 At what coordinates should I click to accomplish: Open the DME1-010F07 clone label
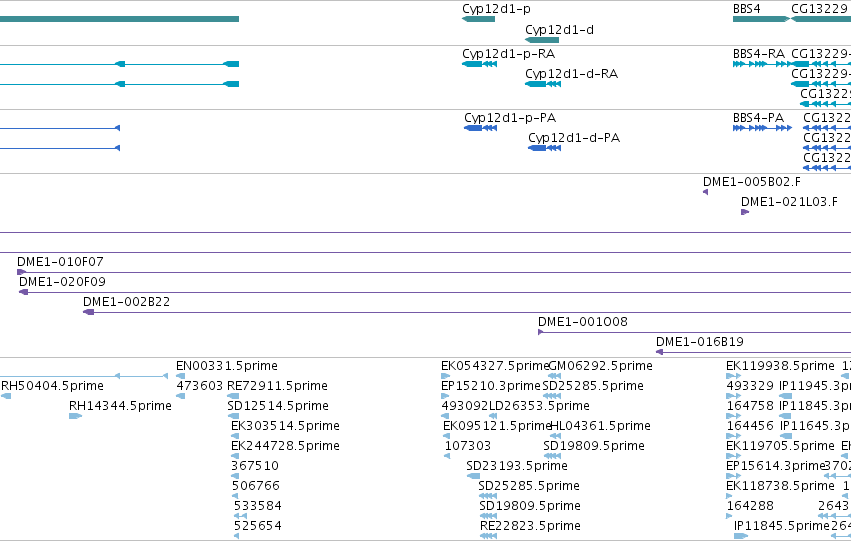tap(60, 262)
